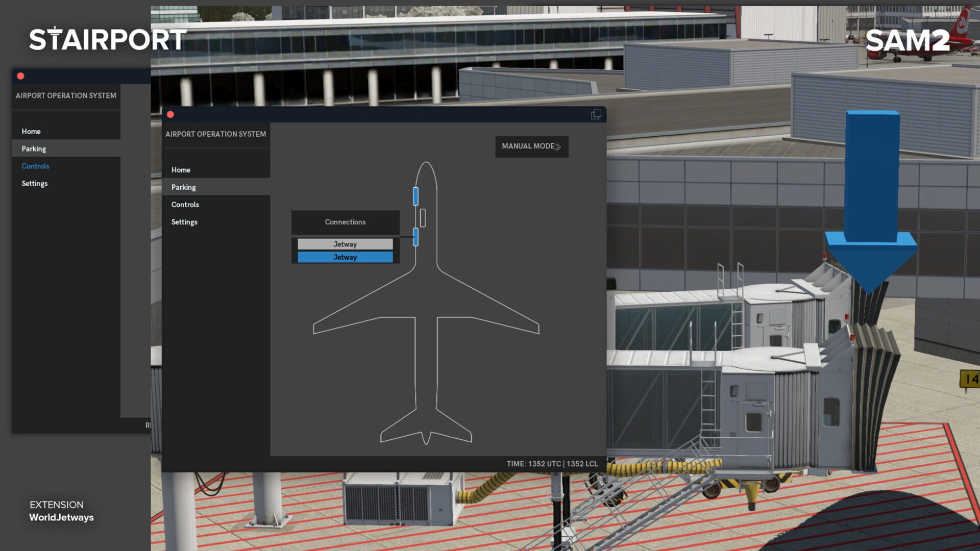The image size is (980, 551).
Task: Toggle the gray Jetway connection
Action: [x=345, y=244]
